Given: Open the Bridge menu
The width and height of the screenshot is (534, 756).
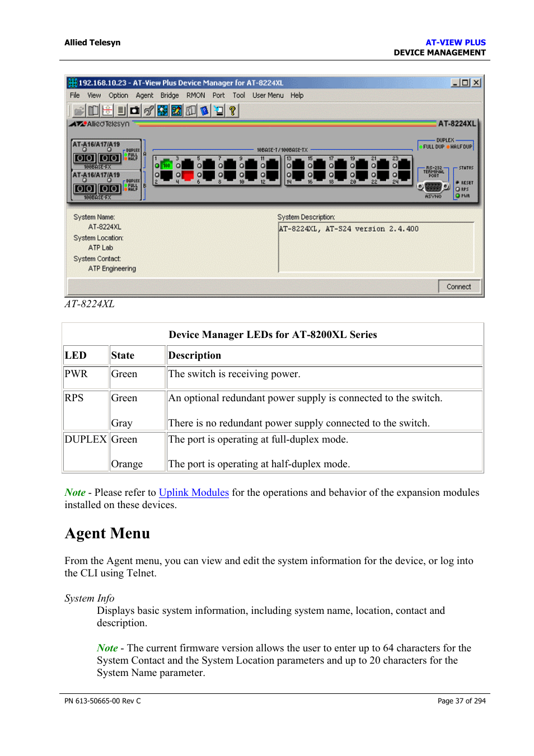Looking at the screenshot, I should coord(170,96).
